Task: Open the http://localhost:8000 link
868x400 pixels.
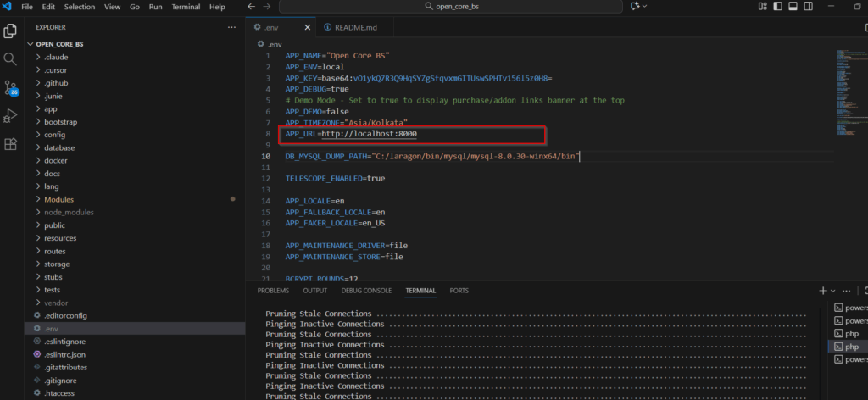Action: tap(369, 134)
